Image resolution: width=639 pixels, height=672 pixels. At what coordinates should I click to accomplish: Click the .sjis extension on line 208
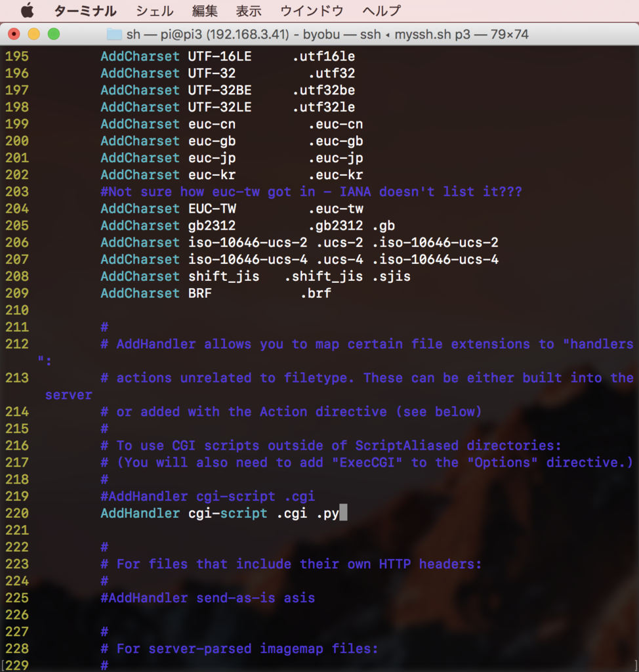[391, 276]
